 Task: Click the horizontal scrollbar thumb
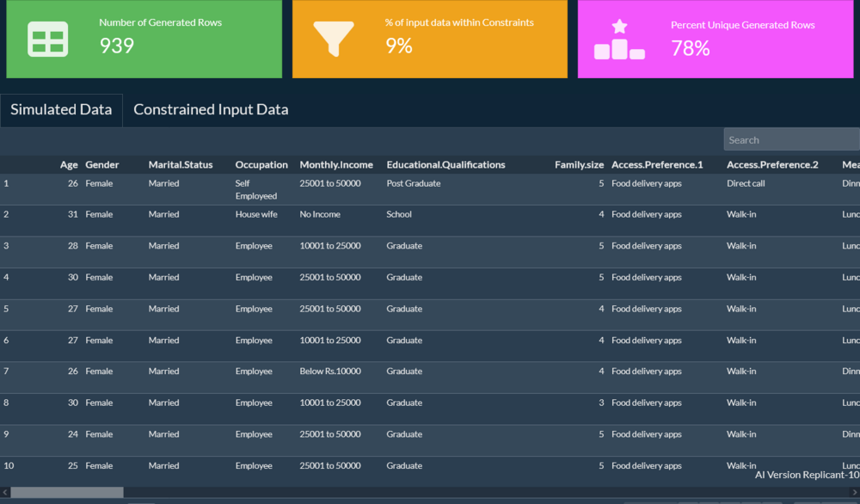coord(67,492)
